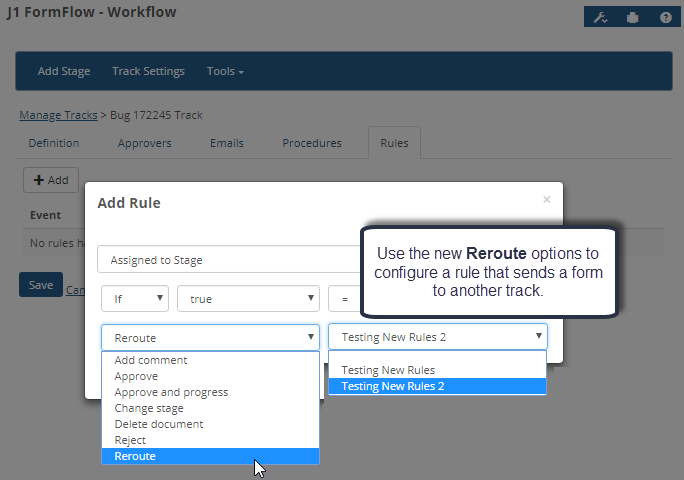Open Track Settings in toolbar

[148, 72]
